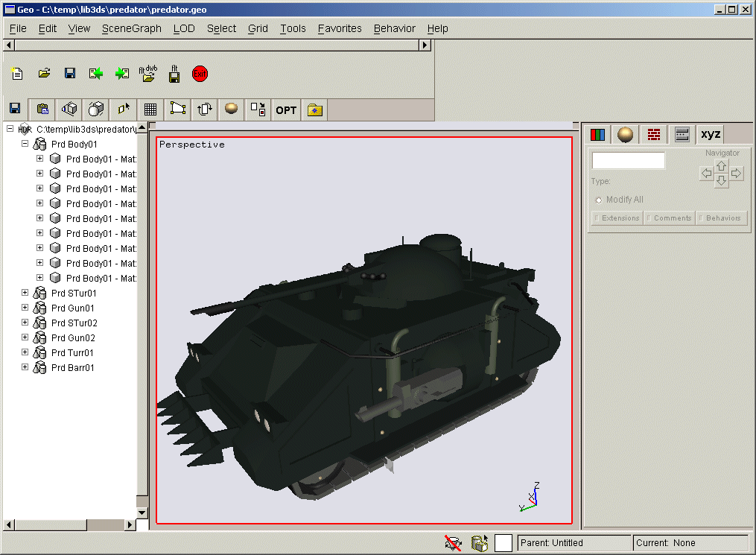Click the white color swatch in status bar
Screen dimensions: 756x555
(x=504, y=543)
